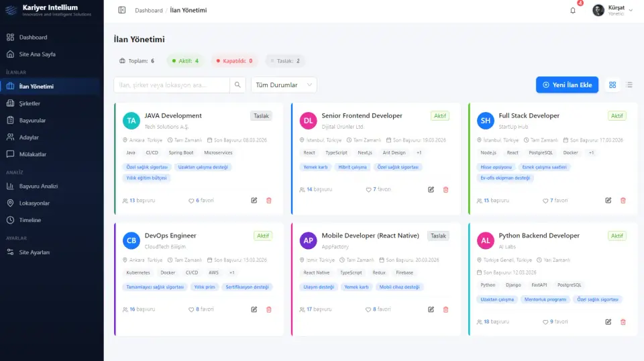
Task: Open notifications bell
Action: [x=572, y=10]
